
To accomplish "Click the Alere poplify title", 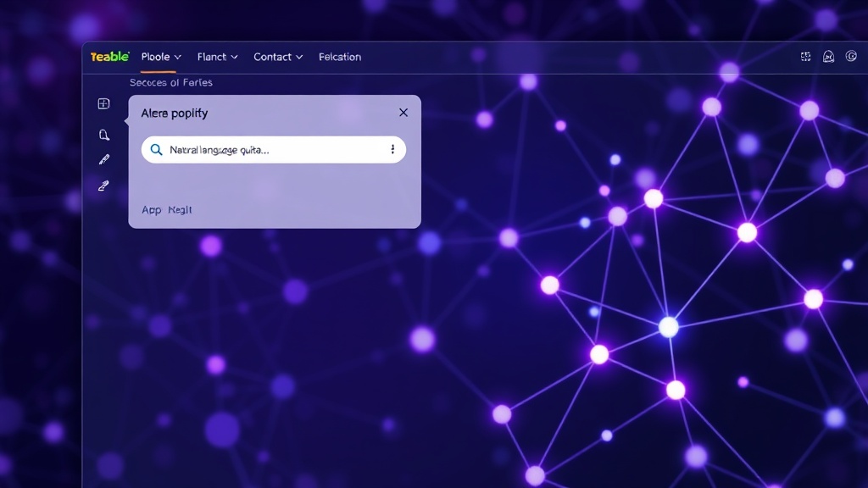I will (x=175, y=114).
